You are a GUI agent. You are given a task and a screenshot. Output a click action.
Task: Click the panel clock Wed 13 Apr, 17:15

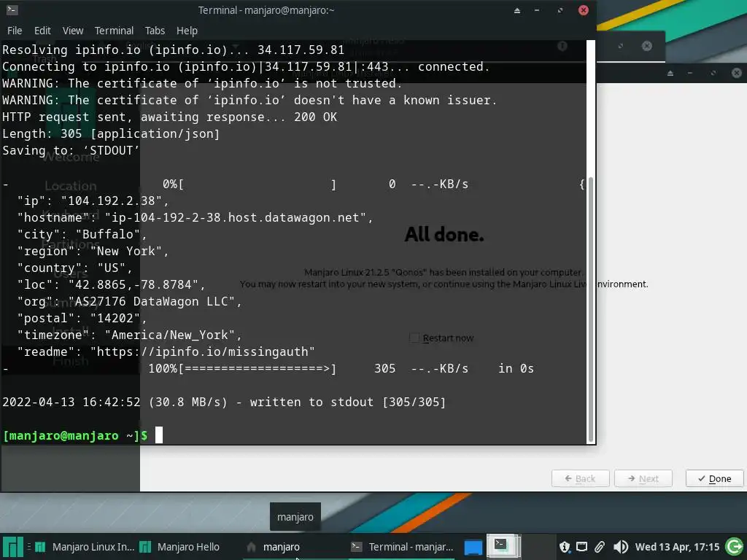point(676,547)
